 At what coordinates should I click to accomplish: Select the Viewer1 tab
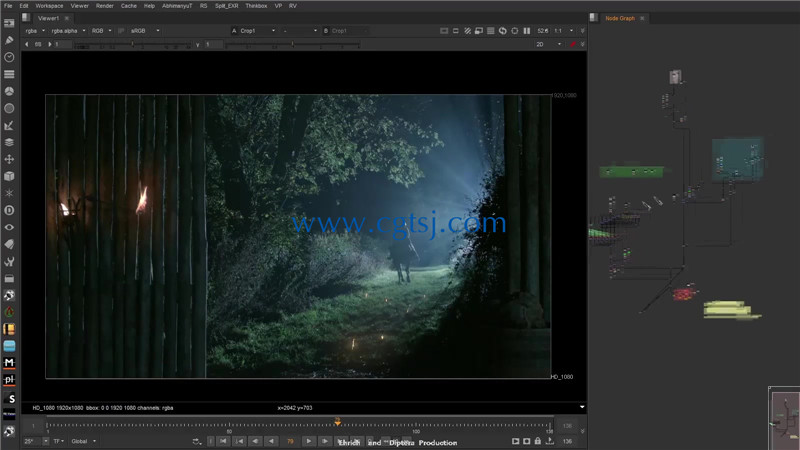coord(48,18)
